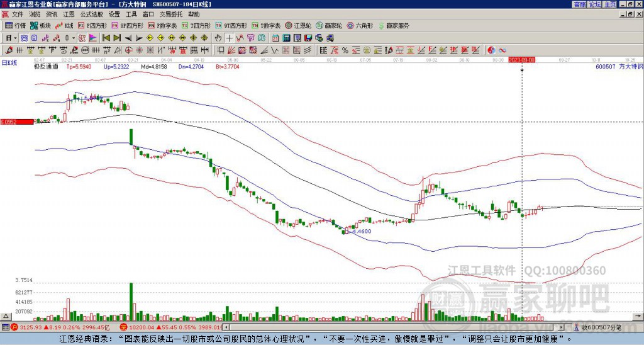Open the 文件 menu
Screen dimensions: 644x345
coord(18,14)
